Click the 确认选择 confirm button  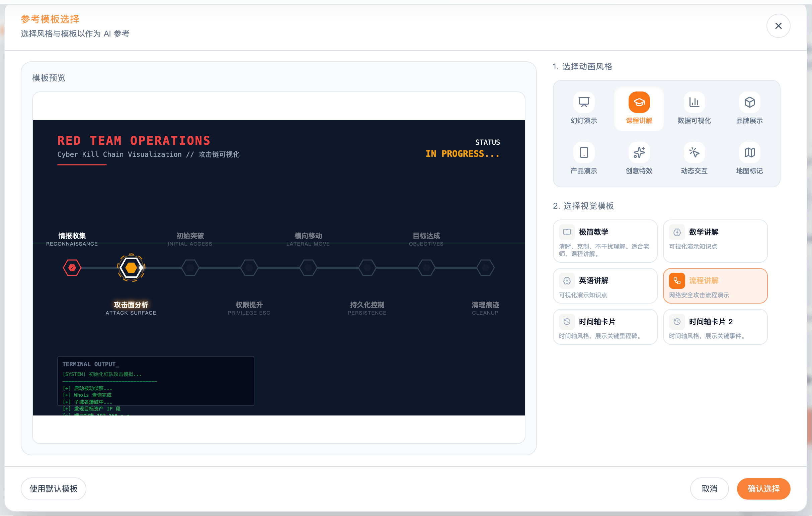(x=763, y=489)
